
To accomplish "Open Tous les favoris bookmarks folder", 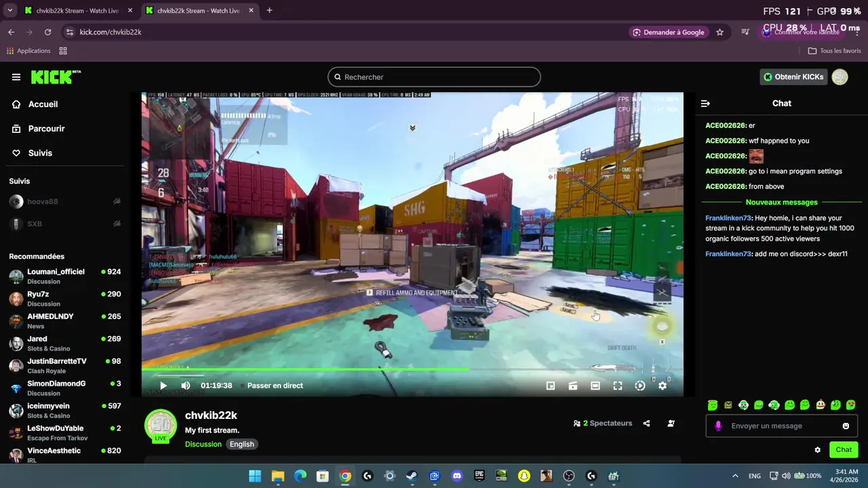I will tap(834, 51).
